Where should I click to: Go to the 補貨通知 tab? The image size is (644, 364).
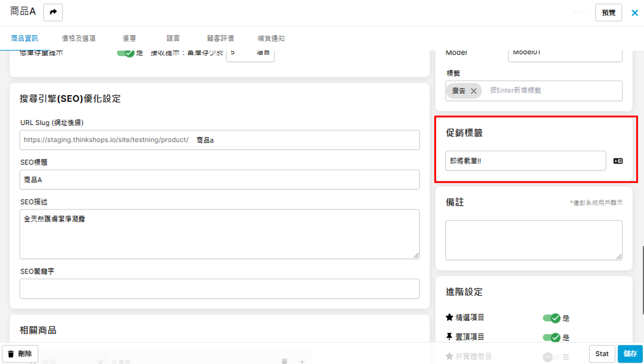point(271,38)
